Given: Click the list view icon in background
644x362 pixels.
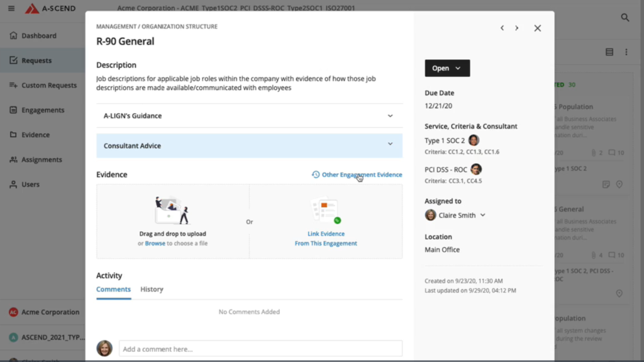Looking at the screenshot, I should tap(609, 52).
